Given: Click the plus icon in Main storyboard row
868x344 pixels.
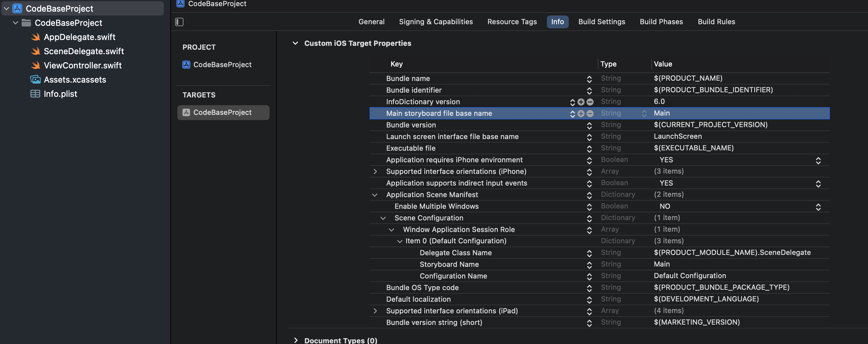Looking at the screenshot, I should click(581, 113).
